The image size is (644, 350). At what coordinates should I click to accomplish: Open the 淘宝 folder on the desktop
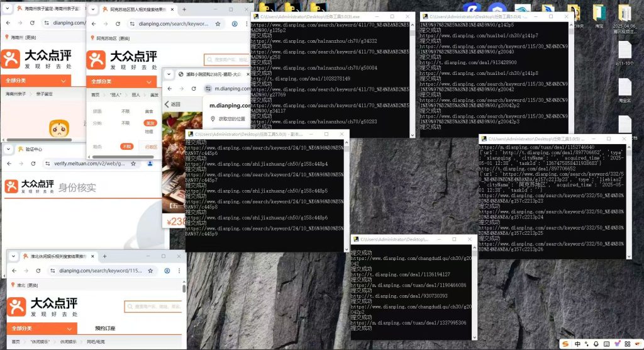point(599,16)
